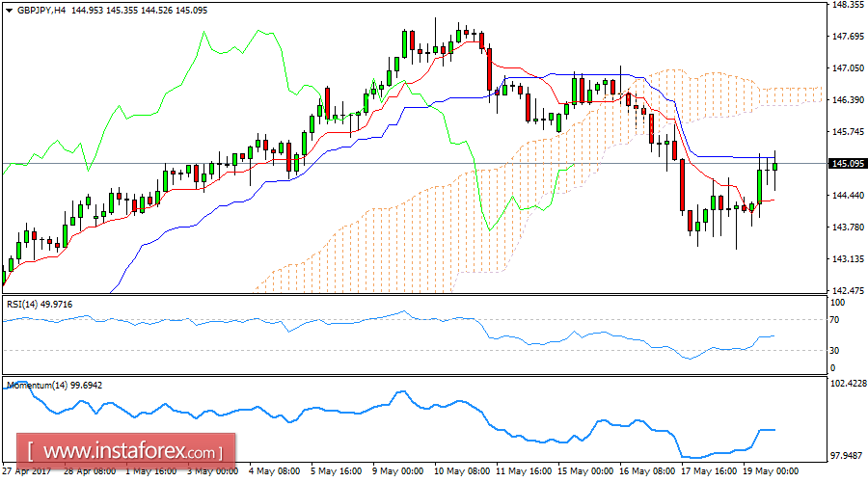The height and width of the screenshot is (482, 868).
Task: Click the date label 5 May 16:00
Action: 336,471
